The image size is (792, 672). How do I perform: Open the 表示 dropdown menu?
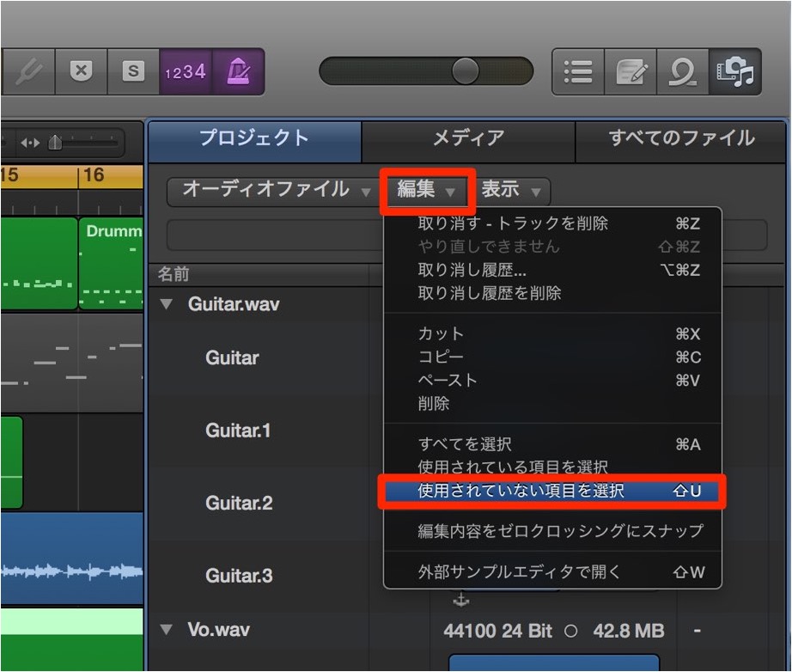coord(510,190)
